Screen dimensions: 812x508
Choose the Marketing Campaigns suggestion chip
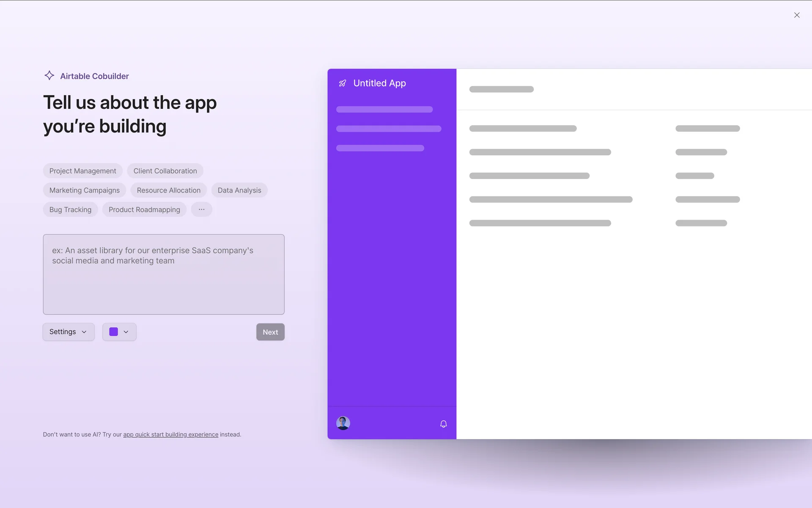point(84,190)
